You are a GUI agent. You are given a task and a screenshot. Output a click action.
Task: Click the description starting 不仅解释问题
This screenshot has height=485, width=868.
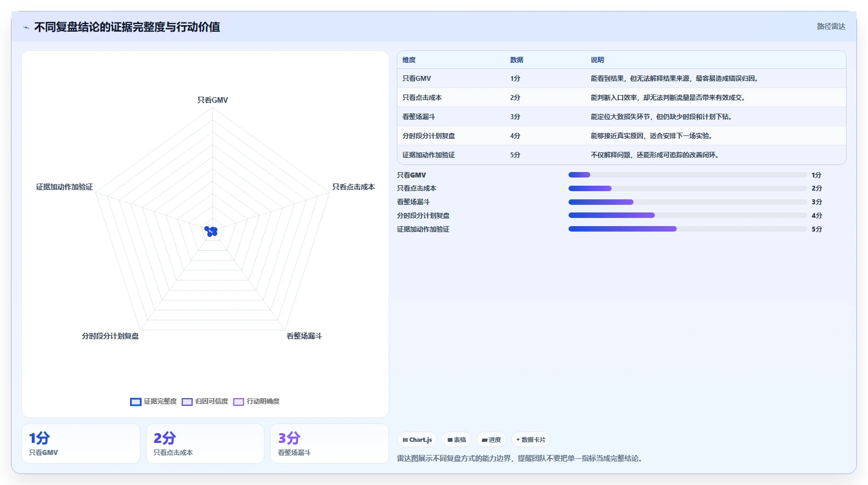655,155
